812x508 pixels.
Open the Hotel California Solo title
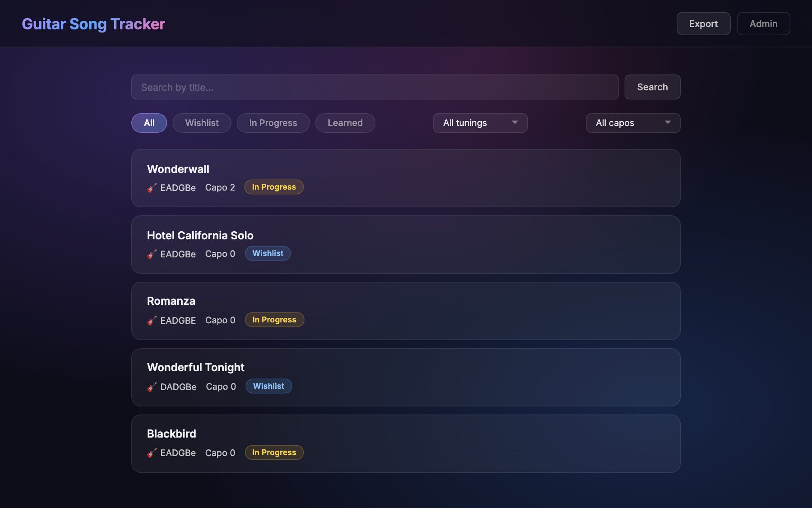[x=200, y=236]
